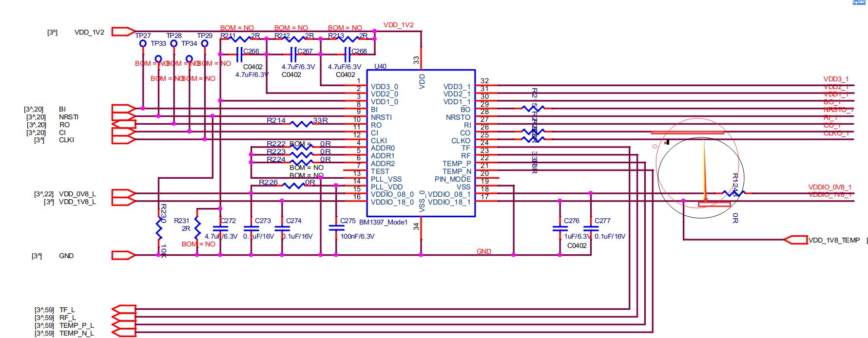Click the TP34 test point label
The width and height of the screenshot is (868, 338).
(x=189, y=43)
